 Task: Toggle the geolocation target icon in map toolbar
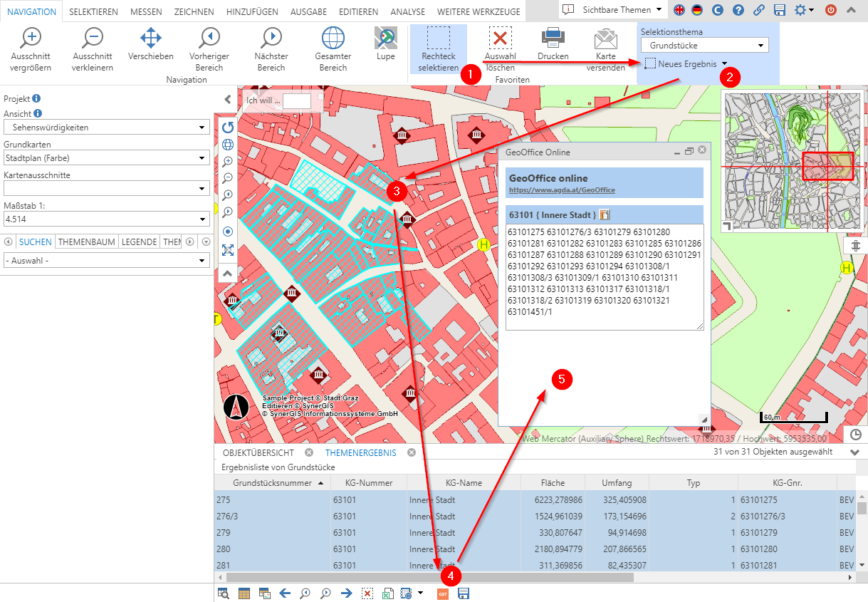[228, 232]
